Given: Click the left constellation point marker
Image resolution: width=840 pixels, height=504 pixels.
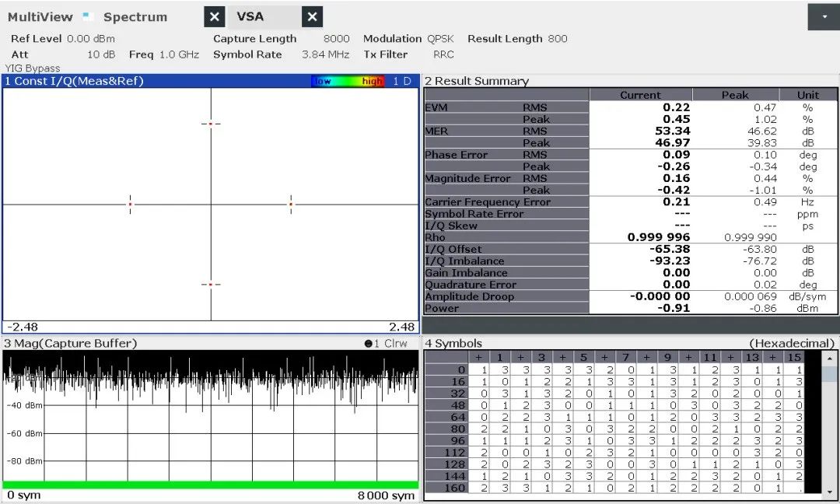Looking at the screenshot, I should click(x=130, y=204).
